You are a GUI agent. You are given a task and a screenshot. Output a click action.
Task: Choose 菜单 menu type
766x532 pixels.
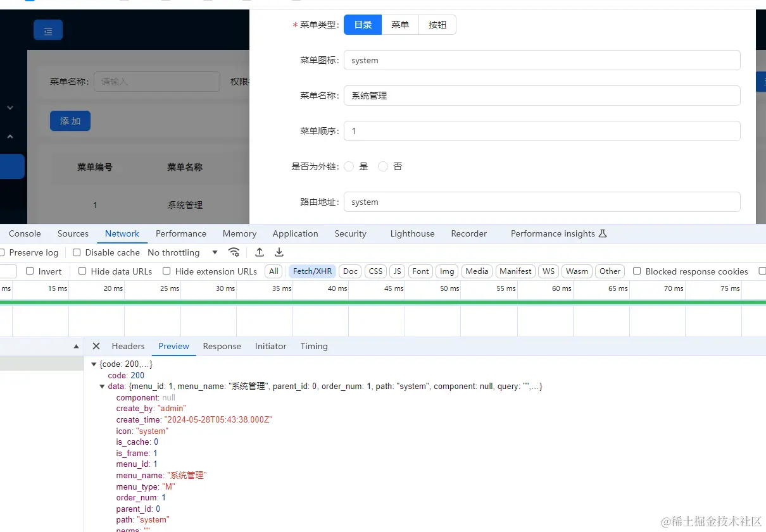(x=400, y=25)
